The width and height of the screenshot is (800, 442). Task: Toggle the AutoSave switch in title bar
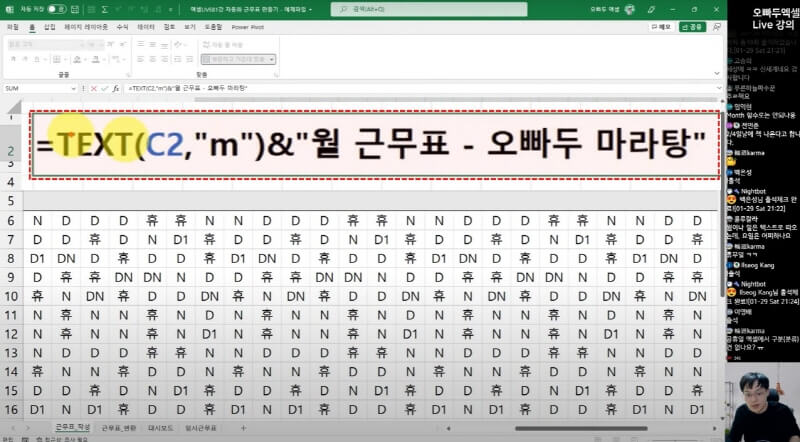(56, 9)
